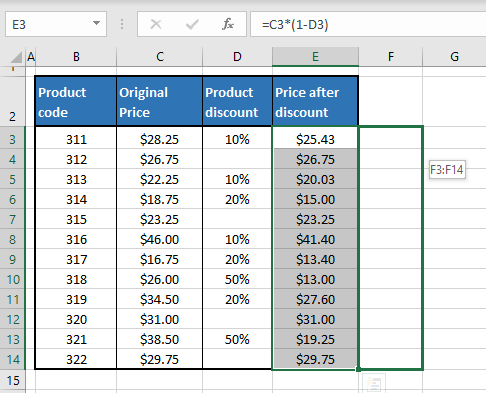Click the Auto Fill Options icon below table
This screenshot has width=486, height=393.
point(374,383)
